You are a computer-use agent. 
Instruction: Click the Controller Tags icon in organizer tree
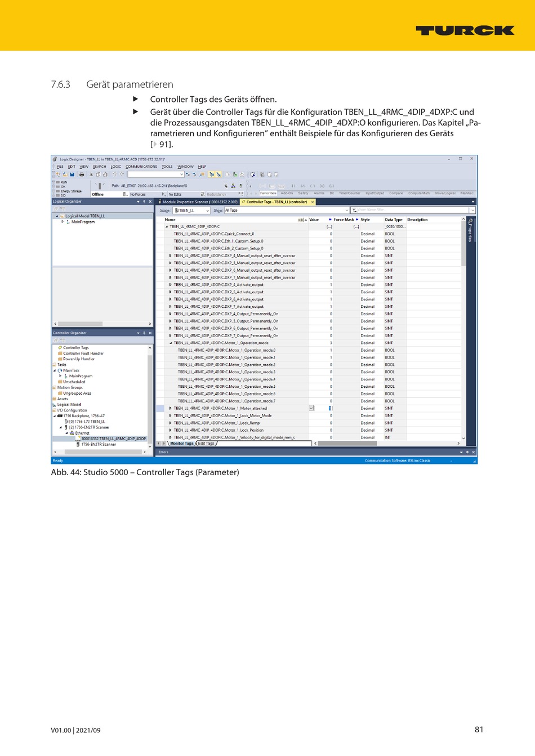pos(60,348)
